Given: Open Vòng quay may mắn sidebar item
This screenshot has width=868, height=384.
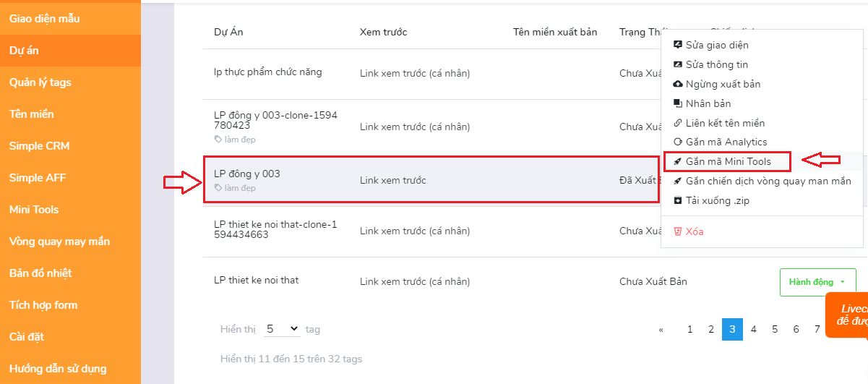Looking at the screenshot, I should click(59, 242).
